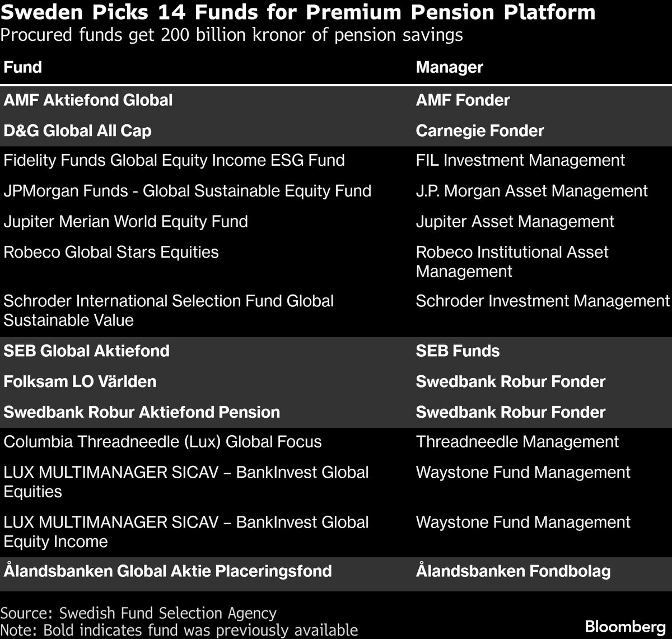Click the Folksam LO Världen fund
The width and height of the screenshot is (672, 639).
[x=80, y=381]
